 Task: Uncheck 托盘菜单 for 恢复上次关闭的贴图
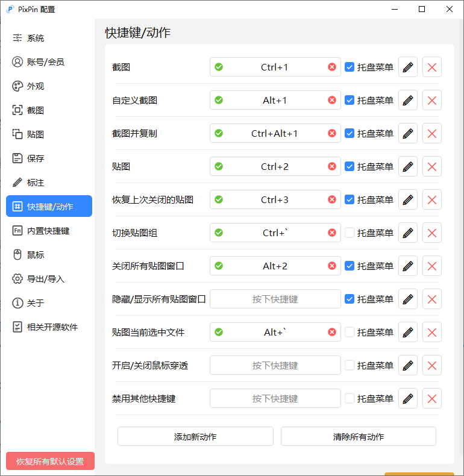click(x=350, y=199)
